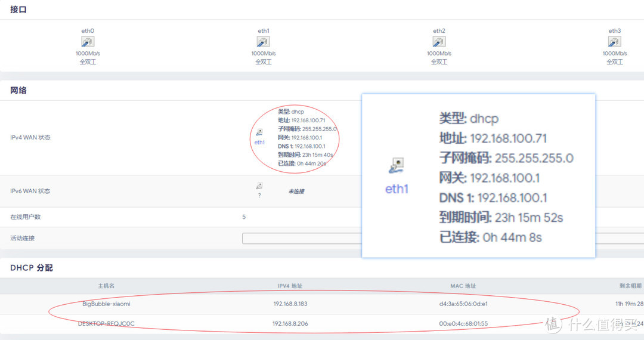Click the MAC 地址 column header
Image resolution: width=644 pixels, height=340 pixels.
[x=463, y=286]
